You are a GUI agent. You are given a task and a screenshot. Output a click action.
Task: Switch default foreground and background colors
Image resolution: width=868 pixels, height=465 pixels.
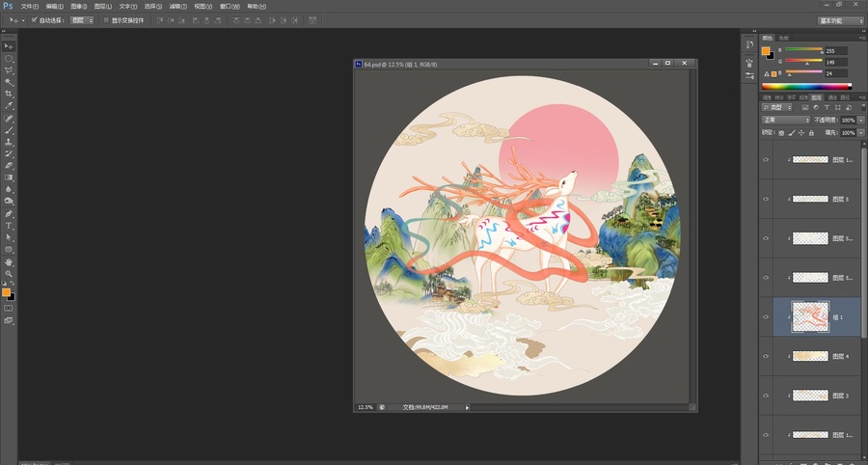tap(13, 283)
